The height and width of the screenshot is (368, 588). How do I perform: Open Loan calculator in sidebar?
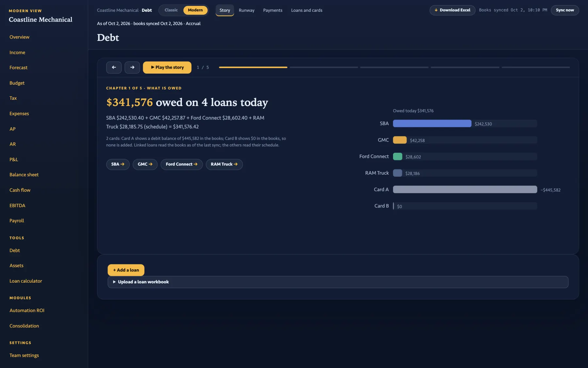pos(26,281)
